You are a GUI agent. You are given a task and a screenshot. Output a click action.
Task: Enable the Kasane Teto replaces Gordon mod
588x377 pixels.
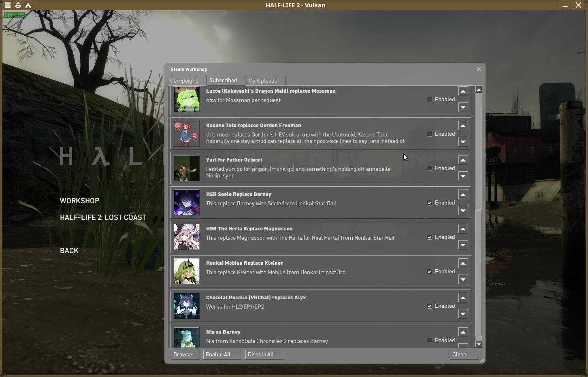point(430,134)
